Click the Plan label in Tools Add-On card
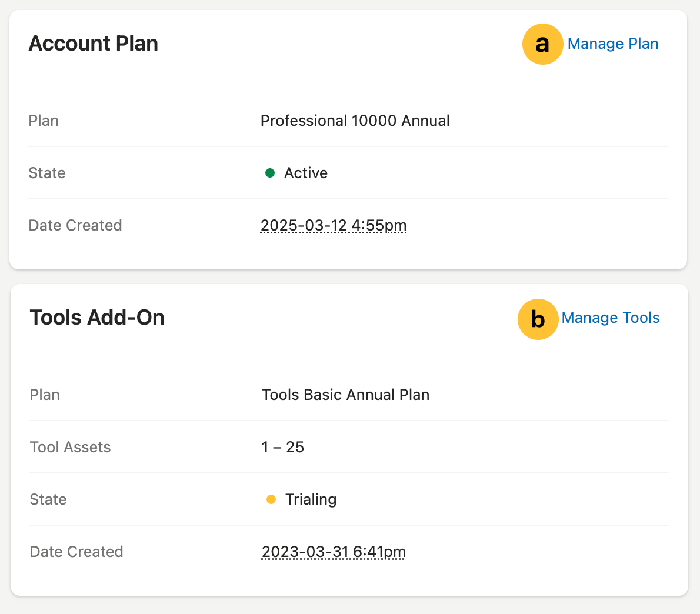 45,395
